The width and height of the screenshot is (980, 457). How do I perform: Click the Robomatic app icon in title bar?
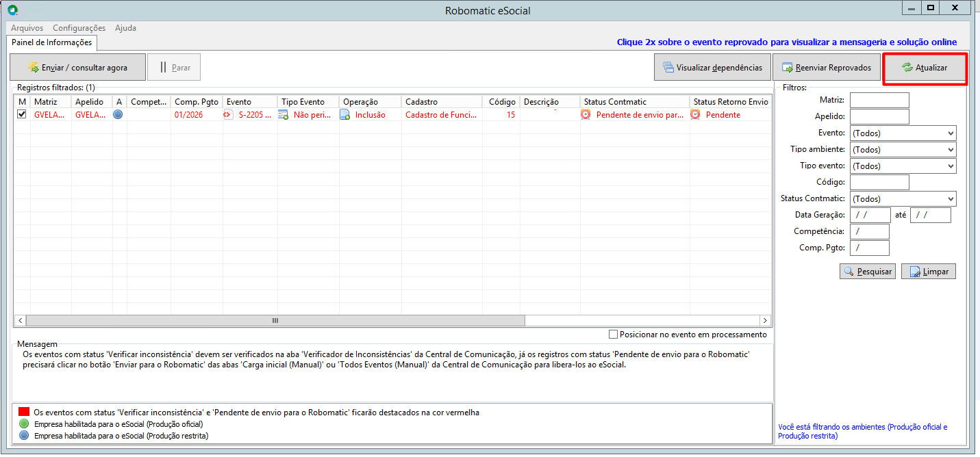point(12,10)
